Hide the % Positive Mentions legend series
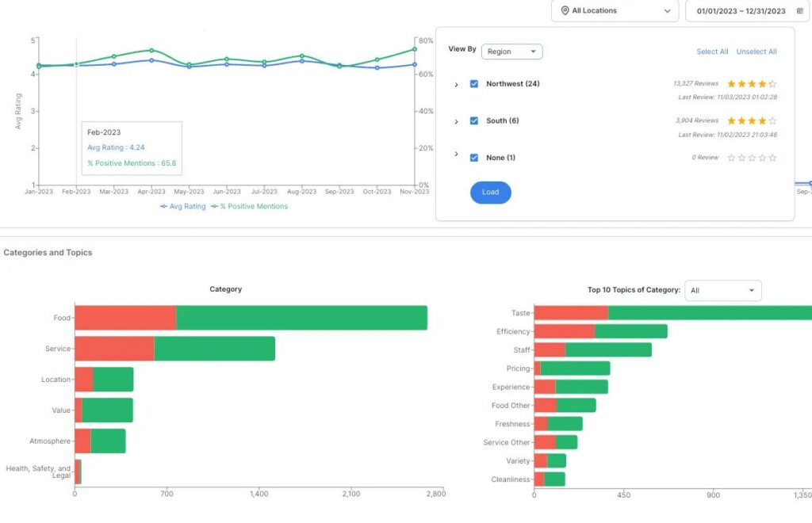The image size is (812, 523). (x=249, y=206)
